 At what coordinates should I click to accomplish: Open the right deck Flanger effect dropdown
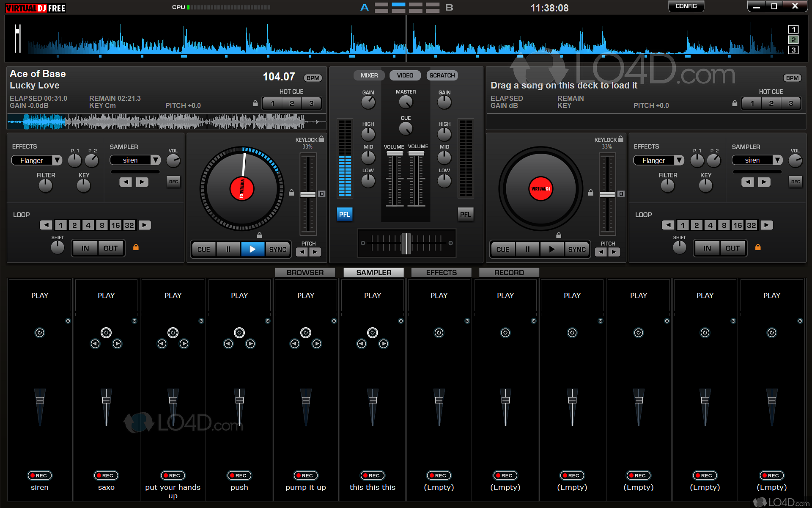click(679, 160)
